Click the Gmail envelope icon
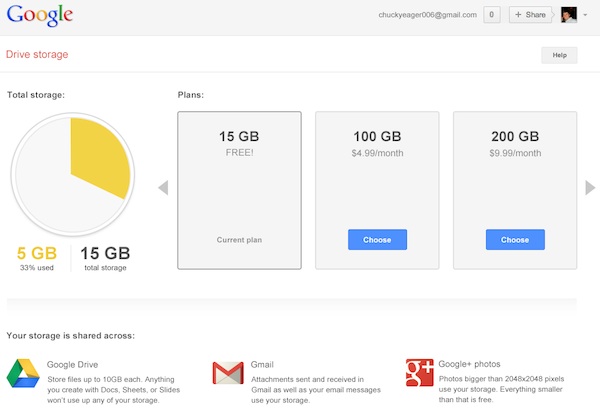This screenshot has height=408, width=600. coord(228,372)
